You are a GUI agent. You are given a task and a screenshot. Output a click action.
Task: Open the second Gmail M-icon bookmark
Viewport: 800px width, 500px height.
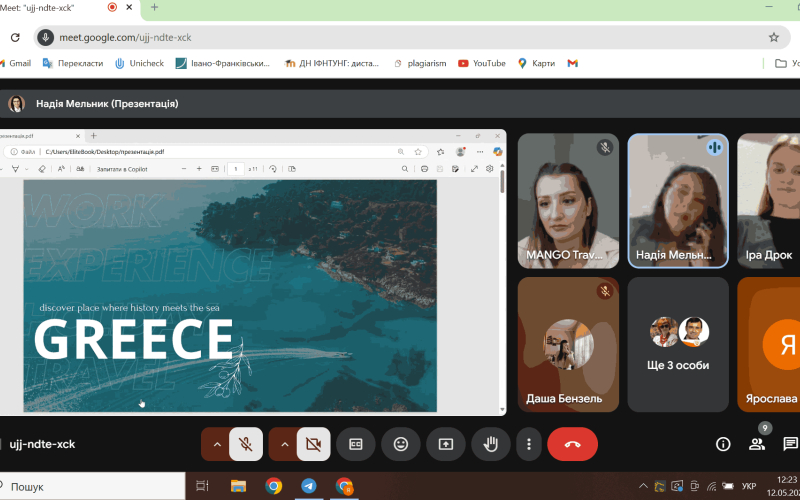coord(572,63)
